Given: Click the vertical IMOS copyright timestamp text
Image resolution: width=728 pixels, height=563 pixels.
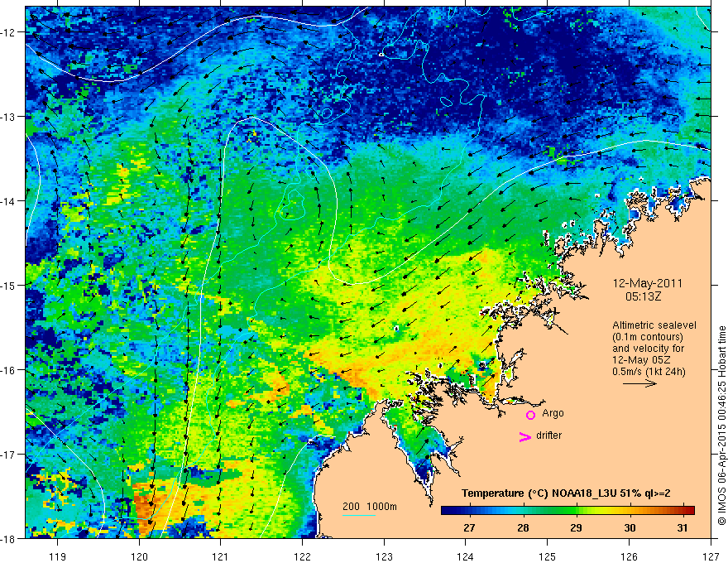Looking at the screenshot, I should tap(721, 426).
